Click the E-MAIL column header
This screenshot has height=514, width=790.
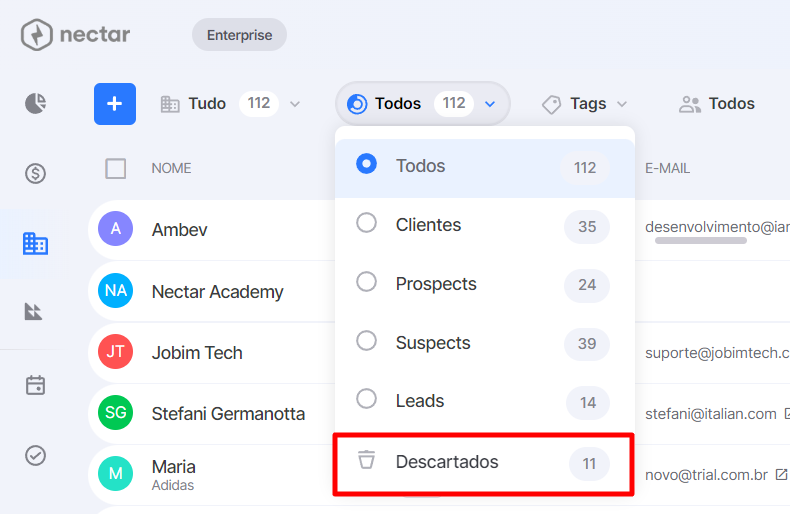(x=667, y=168)
